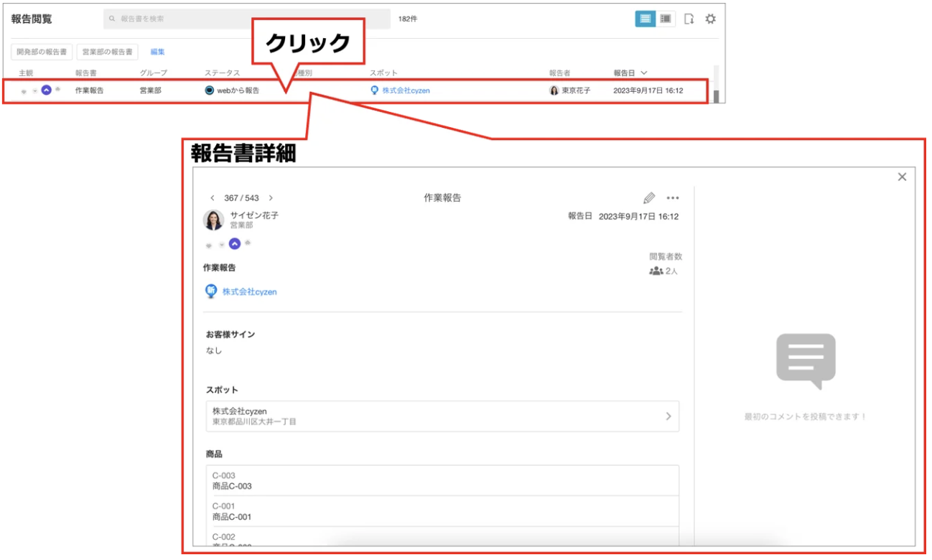Click 営業部 group cell in list row

[151, 90]
